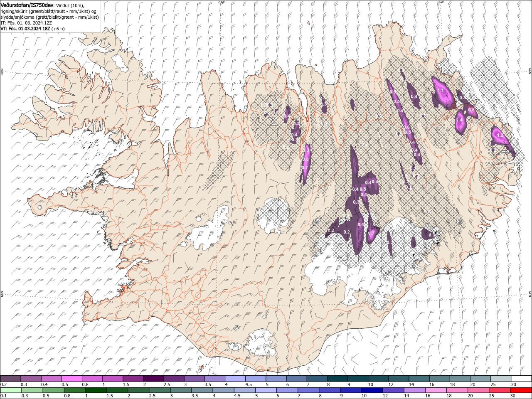
Task: Click the 0.6 snowfall value label
Action: 406,127
